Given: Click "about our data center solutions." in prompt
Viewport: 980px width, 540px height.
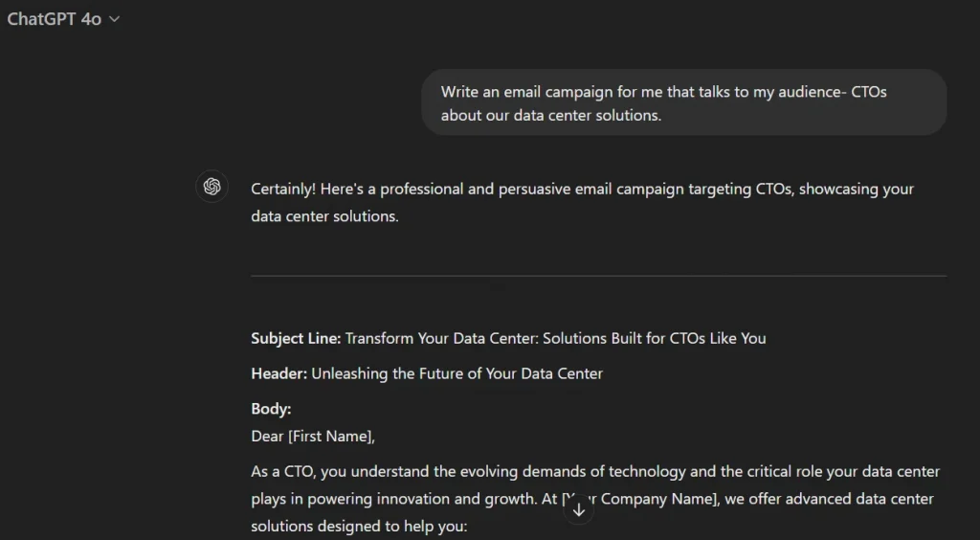Looking at the screenshot, I should pos(550,116).
